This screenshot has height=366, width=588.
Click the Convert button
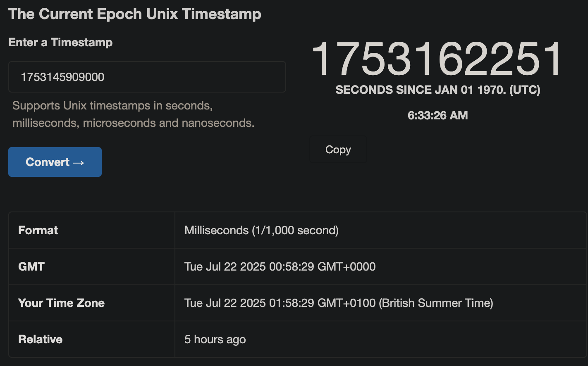click(x=55, y=162)
